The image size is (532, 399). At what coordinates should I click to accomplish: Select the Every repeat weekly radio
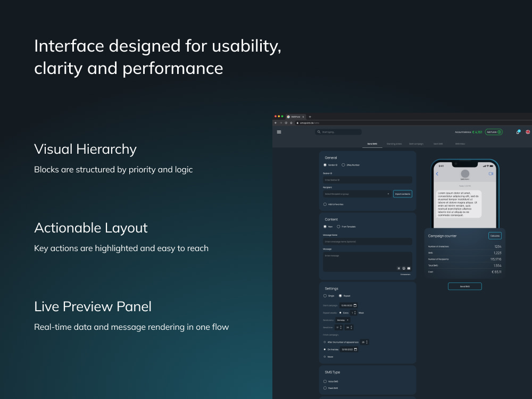340,313
